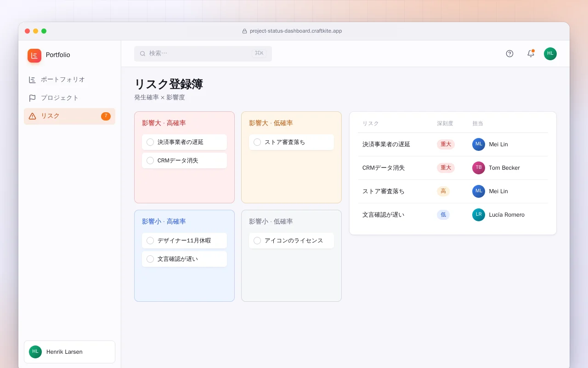Click the lock icon in address bar
Screen dimensions: 588x368
(x=244, y=31)
